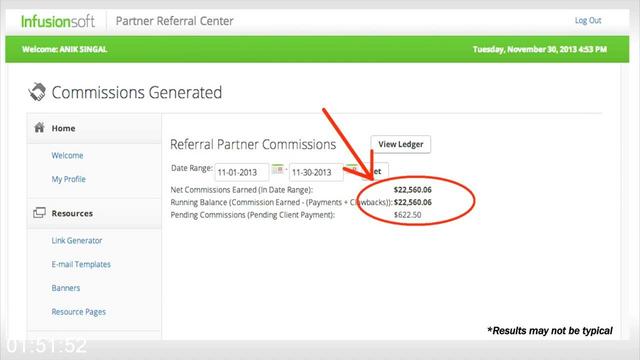The image size is (640, 360).
Task: Click the Partner Referral Center title
Action: (175, 21)
